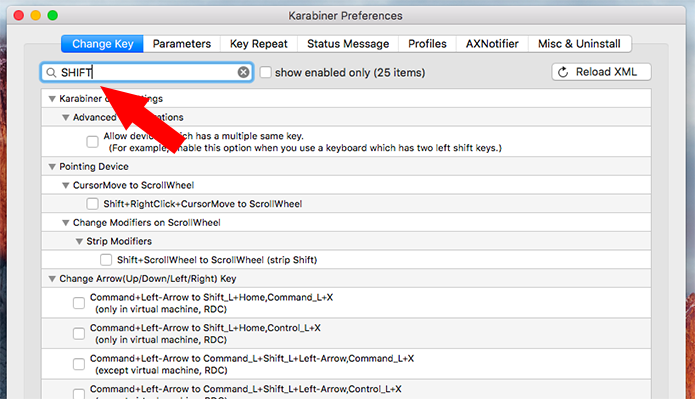The image size is (695, 399).
Task: Collapse CursorMove to ScrollWheel group
Action: tap(66, 185)
